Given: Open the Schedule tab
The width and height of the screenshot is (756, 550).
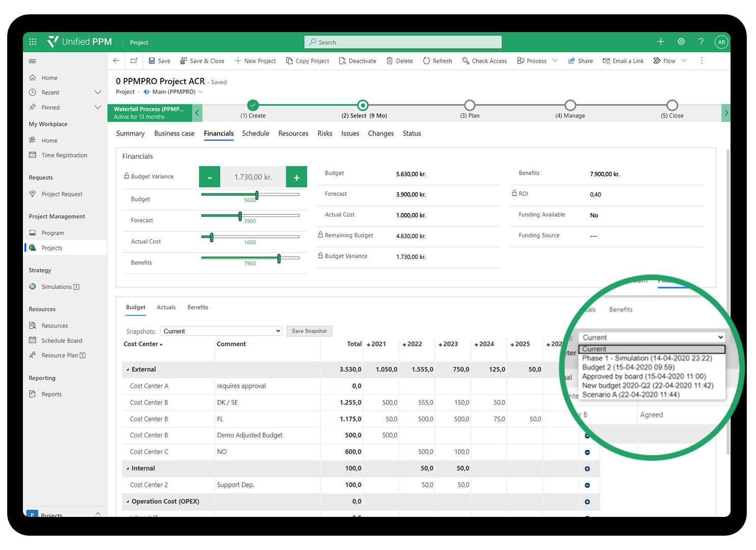Looking at the screenshot, I should 256,133.
